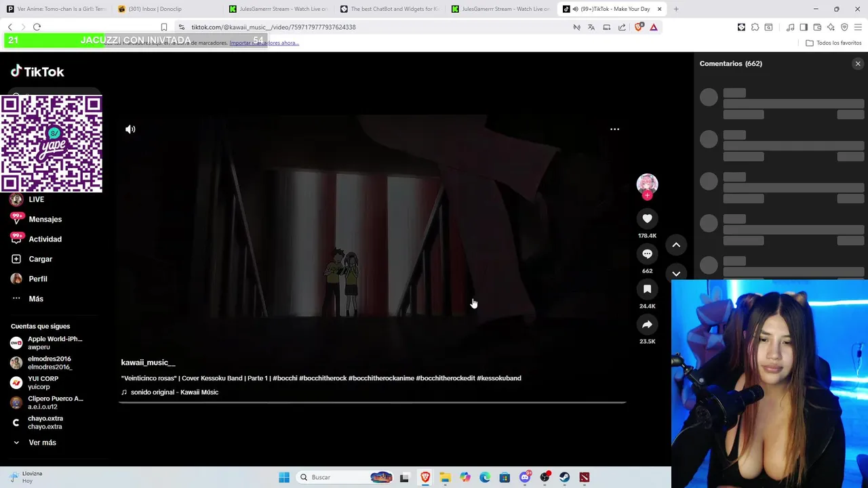Open a new browser tab
Screen dimensions: 868x488
click(676, 9)
